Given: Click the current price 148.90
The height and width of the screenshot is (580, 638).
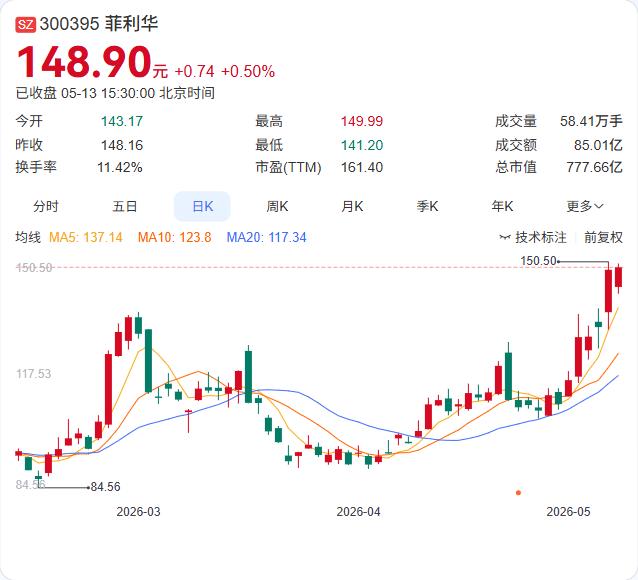Looking at the screenshot, I should pyautogui.click(x=84, y=62).
